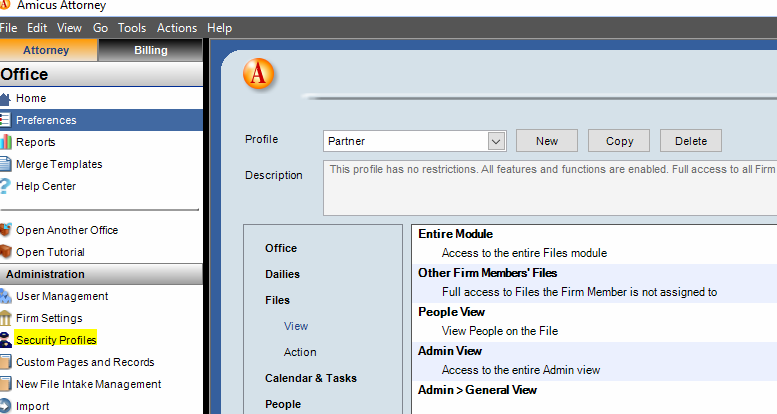
Task: Select View sub-item under Files
Action: tap(296, 326)
